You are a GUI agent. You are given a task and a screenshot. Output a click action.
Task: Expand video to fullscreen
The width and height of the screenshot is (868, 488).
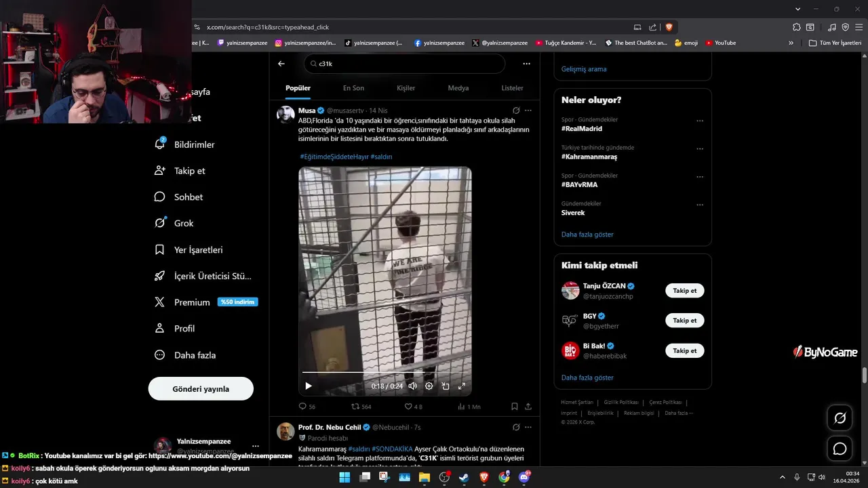coord(462,386)
